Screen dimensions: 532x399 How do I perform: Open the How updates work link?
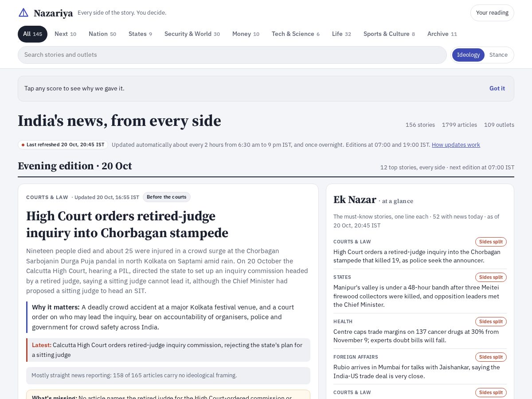(456, 145)
